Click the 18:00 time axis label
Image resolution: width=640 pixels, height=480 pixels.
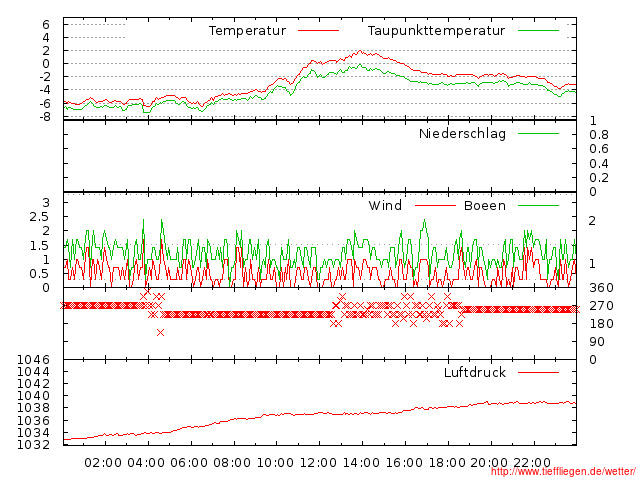tap(447, 463)
